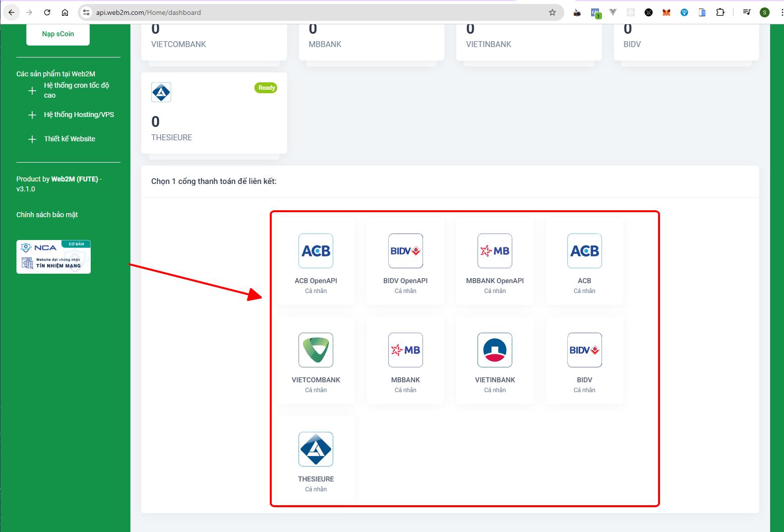Expand the Hệ thống cron tốc độ cao item
This screenshot has height=532, width=784.
[x=32, y=91]
